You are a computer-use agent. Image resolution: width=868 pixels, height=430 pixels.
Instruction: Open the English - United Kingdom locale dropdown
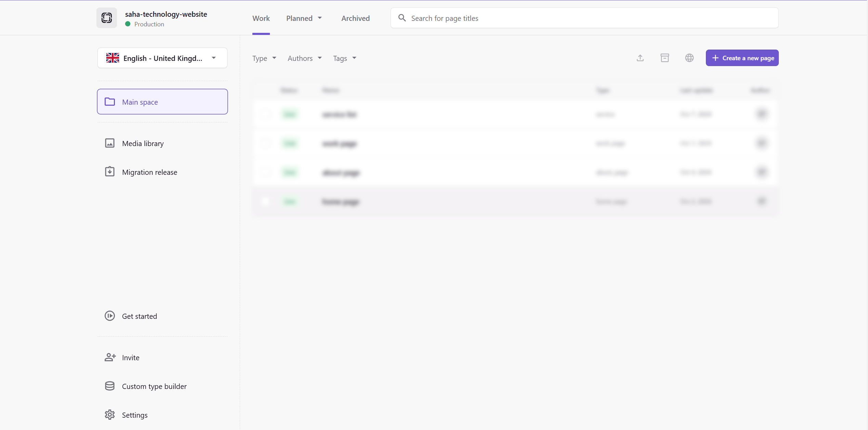pos(162,58)
